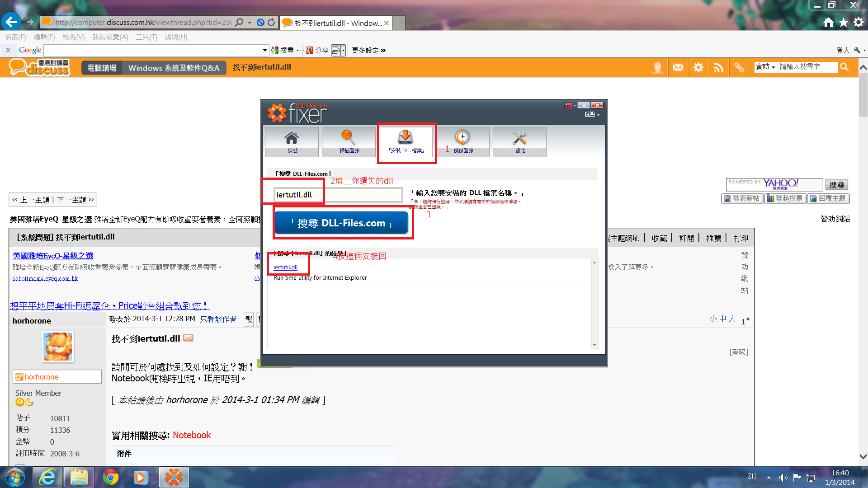Click the 登入 link in Google toolbar
Screen dimensions: 868x488
(843, 50)
